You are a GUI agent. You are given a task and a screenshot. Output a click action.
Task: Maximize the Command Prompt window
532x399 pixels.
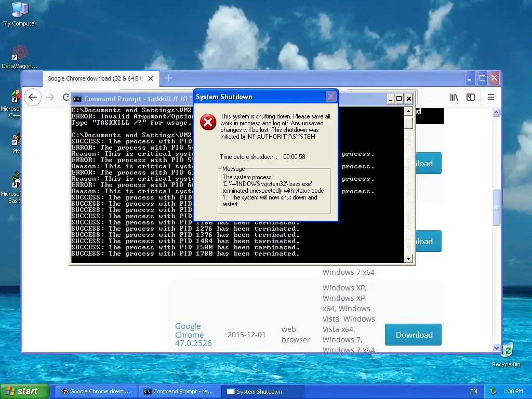point(400,99)
